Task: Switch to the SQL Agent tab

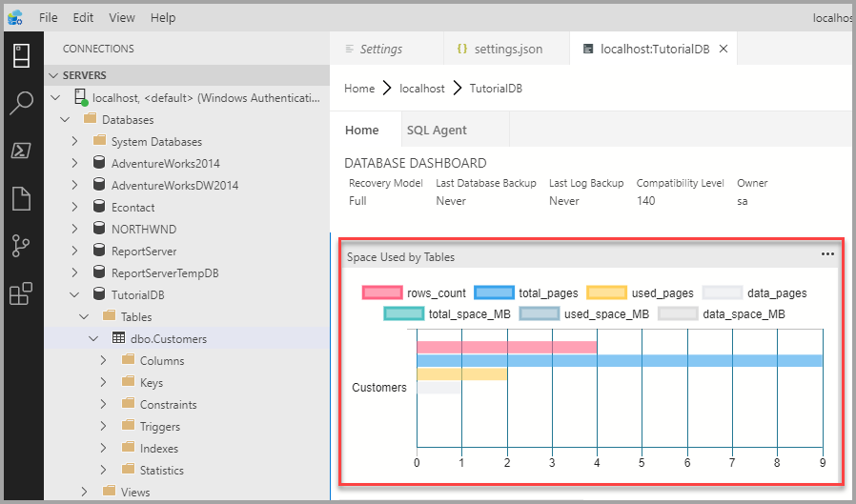Action: pyautogui.click(x=437, y=130)
